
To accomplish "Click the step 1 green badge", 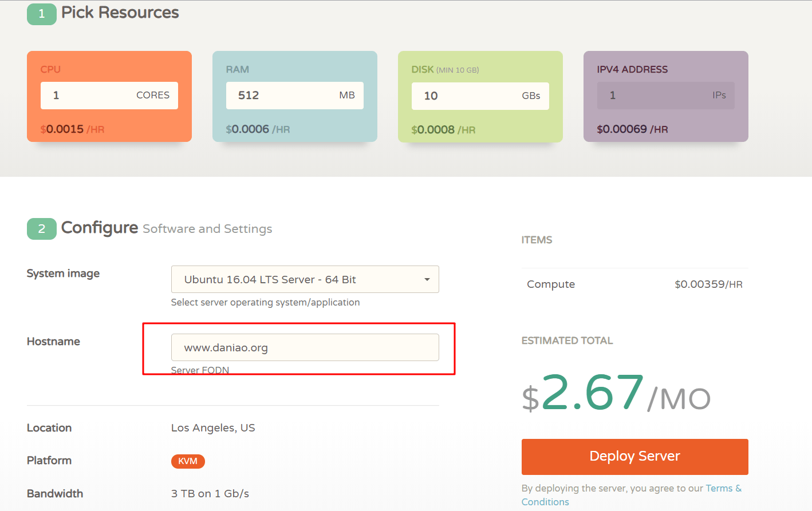I will click(x=42, y=14).
